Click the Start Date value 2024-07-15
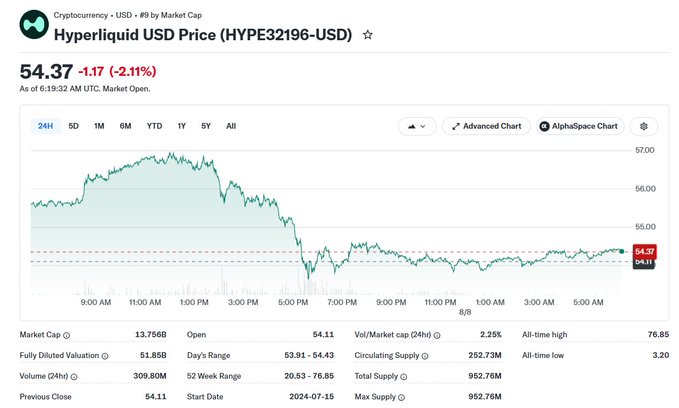679x408 pixels. [x=312, y=397]
